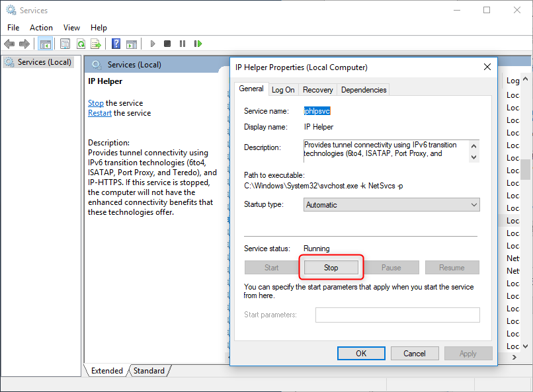Screen dimensions: 533x392
Task: Click the Pause Service toolbar icon
Action: [183, 44]
